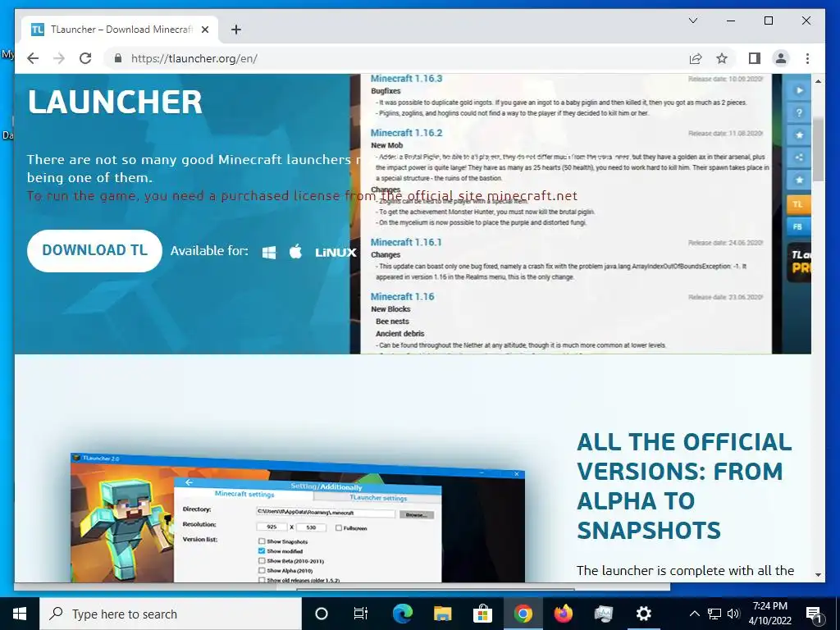Screen dimensions: 840x630
Task: Show hidden system tray icons
Action: click(x=694, y=614)
